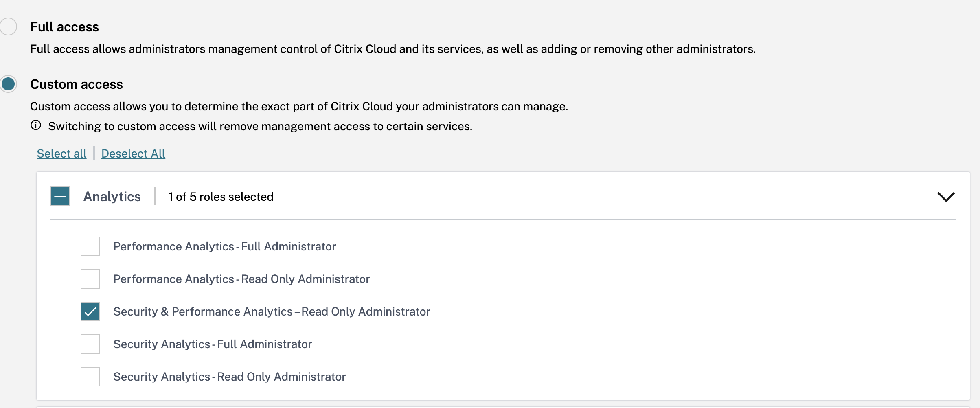Collapse the Analytics section with the chevron

click(945, 197)
